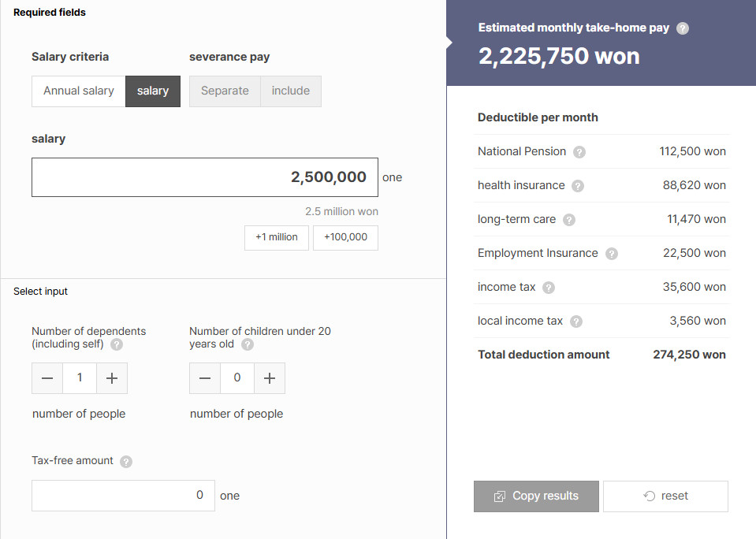Viewport: 756px width, 539px height.
Task: Click Employment Insurance help icon
Action: (611, 254)
